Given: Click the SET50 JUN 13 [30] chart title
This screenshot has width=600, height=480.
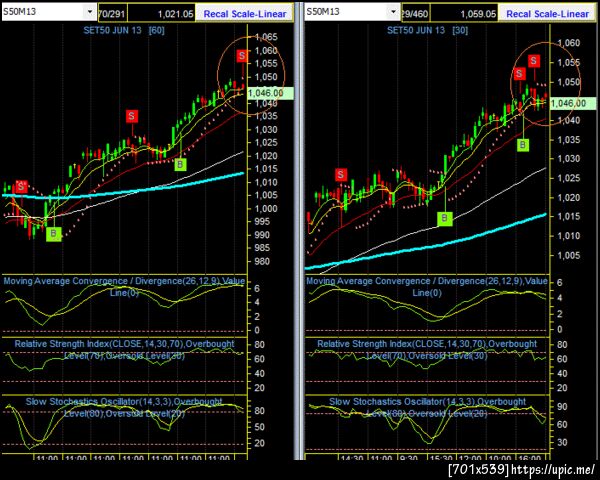Looking at the screenshot, I should click(427, 30).
